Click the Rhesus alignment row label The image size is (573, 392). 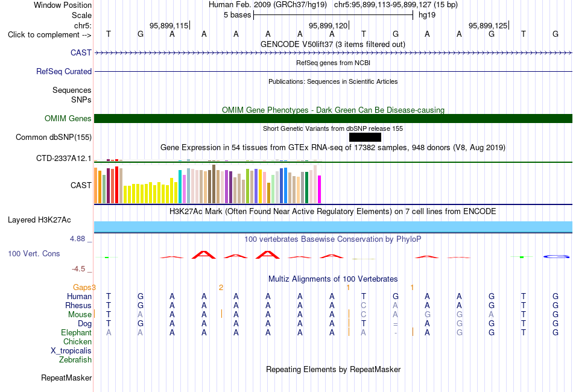(78, 305)
